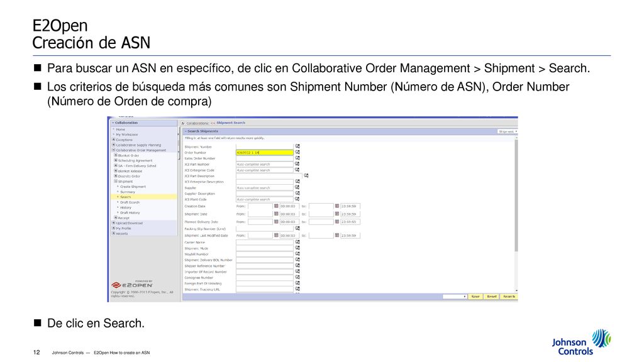
Task: Open search options icon beside Packing Slip Number
Action: pyautogui.click(x=297, y=228)
